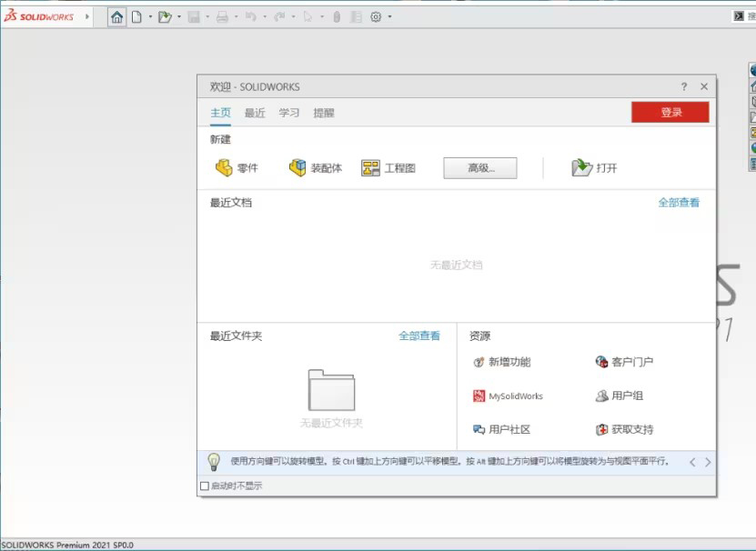Click 全部查看 beside 最近文档
The height and width of the screenshot is (551, 756).
tap(679, 203)
